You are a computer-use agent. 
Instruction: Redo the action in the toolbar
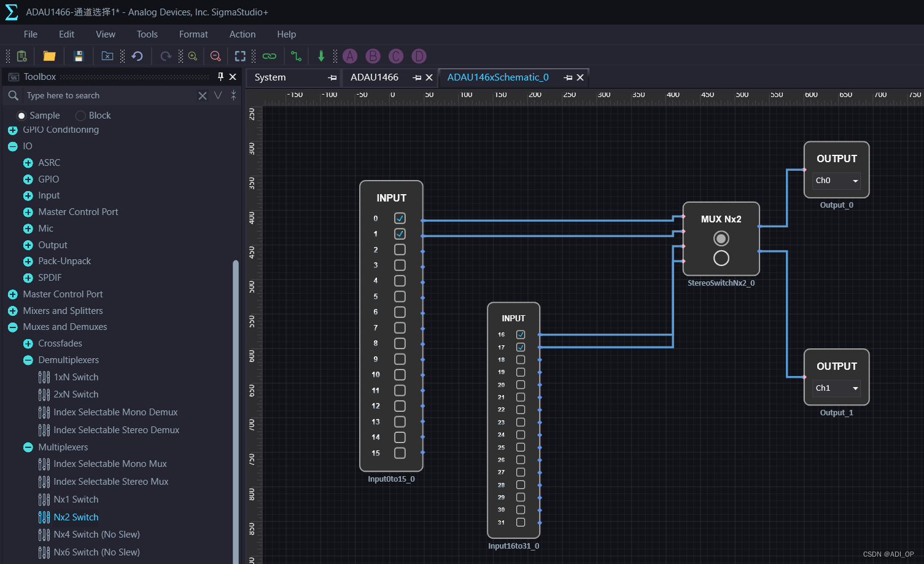point(166,57)
